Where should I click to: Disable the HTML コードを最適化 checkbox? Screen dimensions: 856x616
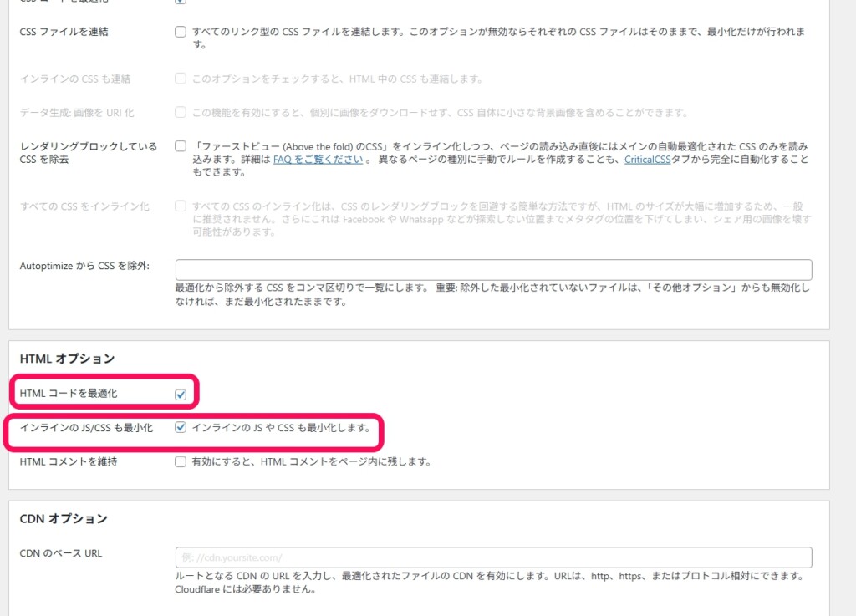[181, 393]
